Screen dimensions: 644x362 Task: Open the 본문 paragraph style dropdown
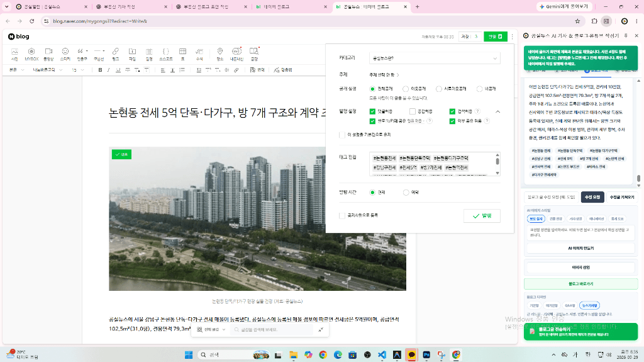(16, 70)
